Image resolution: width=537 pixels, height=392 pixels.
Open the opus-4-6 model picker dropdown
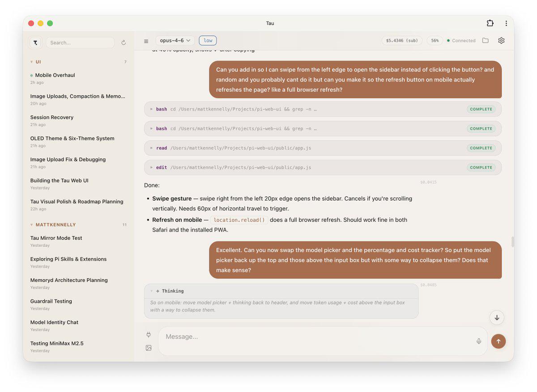pos(175,40)
